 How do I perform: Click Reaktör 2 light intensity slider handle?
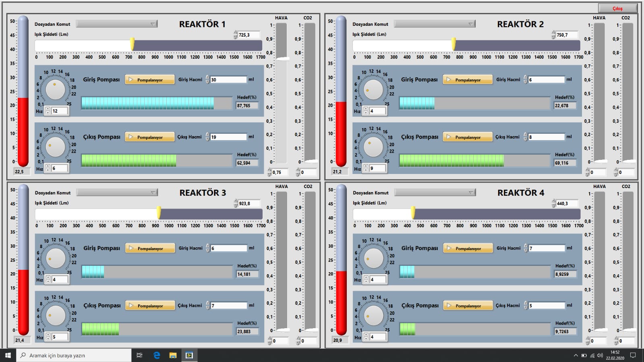453,44
